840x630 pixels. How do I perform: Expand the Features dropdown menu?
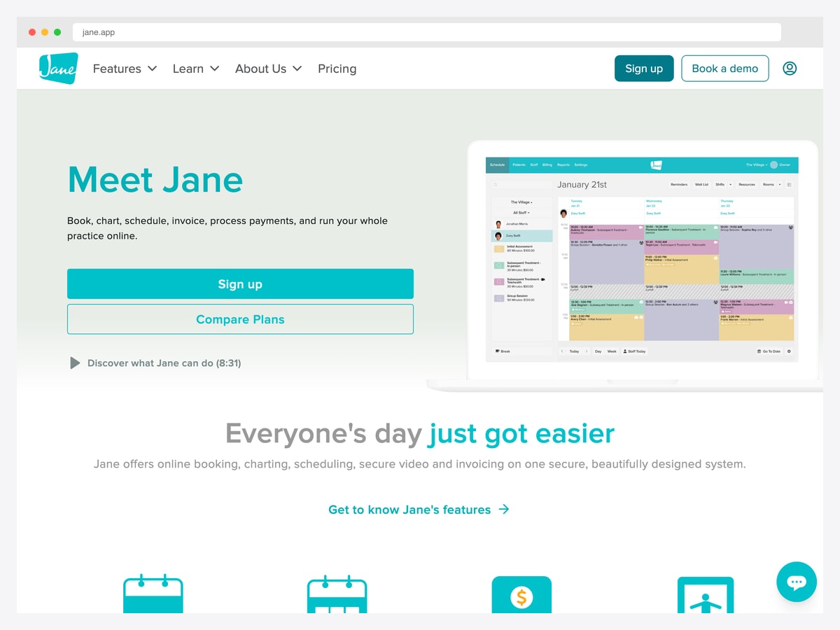(x=125, y=69)
